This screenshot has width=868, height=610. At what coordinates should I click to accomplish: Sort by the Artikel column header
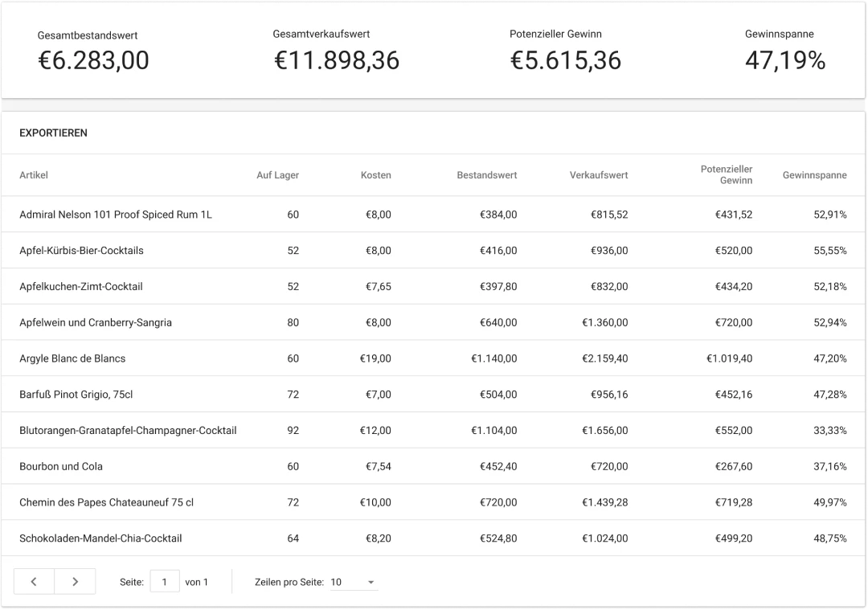(x=34, y=175)
